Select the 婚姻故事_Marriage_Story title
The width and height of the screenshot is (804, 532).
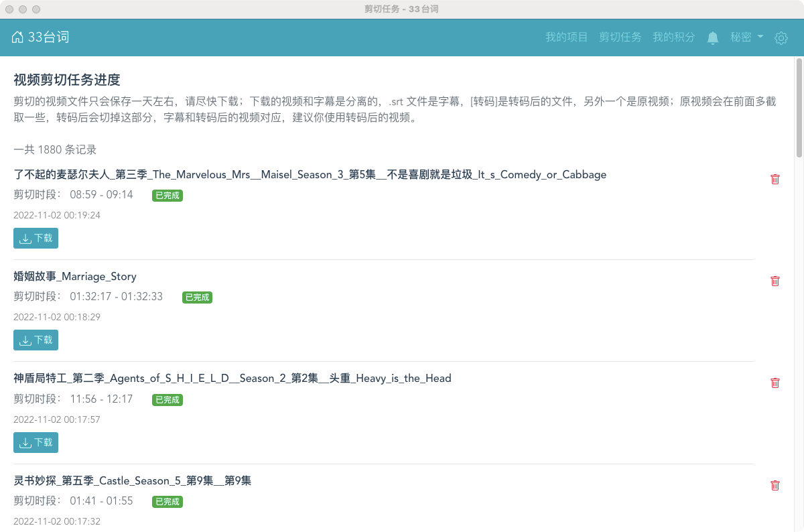point(75,277)
